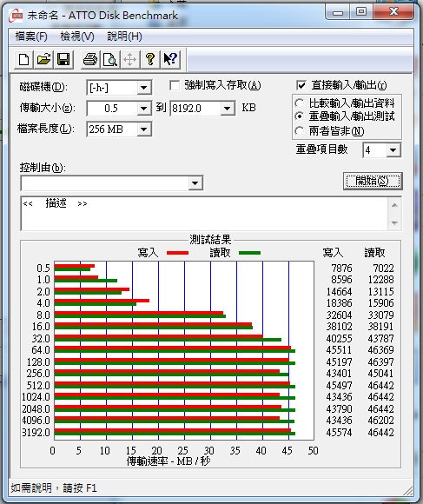Activate the context help pointer icon
Image resolution: width=423 pixels, height=504 pixels.
(x=170, y=59)
